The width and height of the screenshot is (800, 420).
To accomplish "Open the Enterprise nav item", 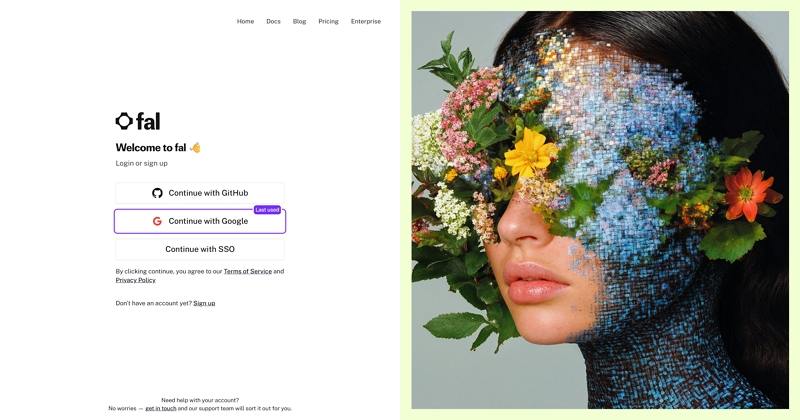I will (366, 21).
